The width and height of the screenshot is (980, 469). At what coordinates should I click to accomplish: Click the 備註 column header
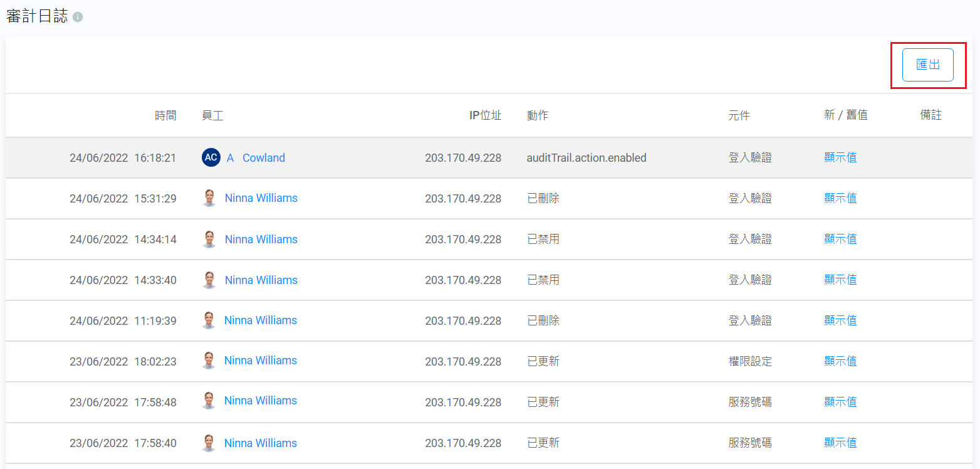[931, 115]
